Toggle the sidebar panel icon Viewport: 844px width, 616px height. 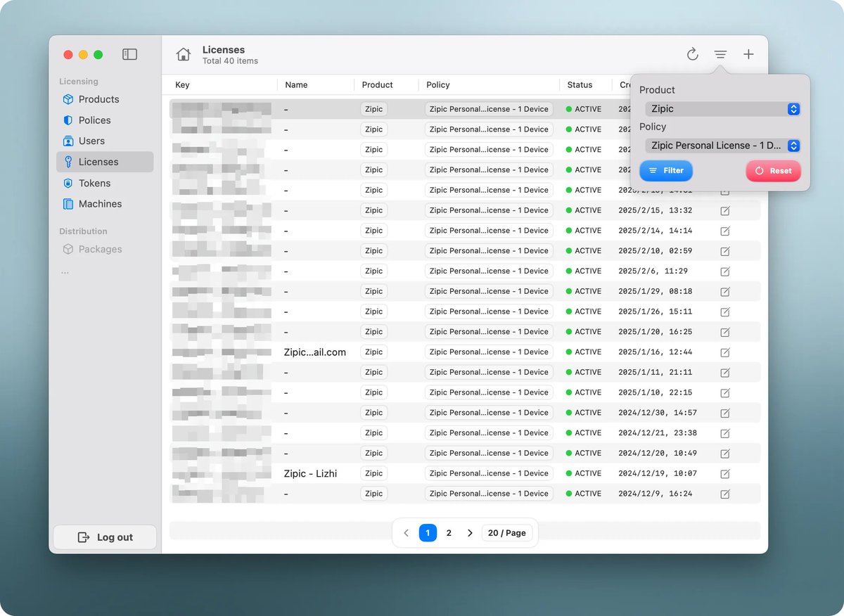tap(129, 54)
